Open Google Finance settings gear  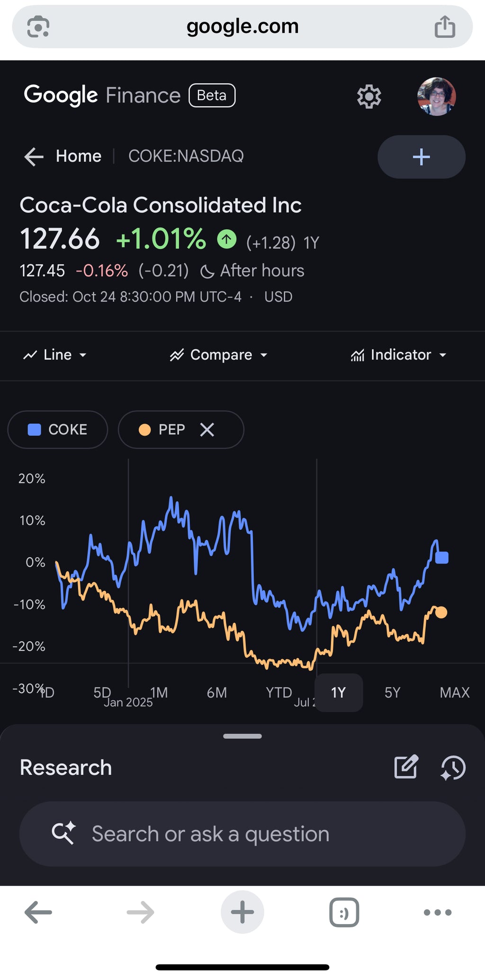point(368,97)
